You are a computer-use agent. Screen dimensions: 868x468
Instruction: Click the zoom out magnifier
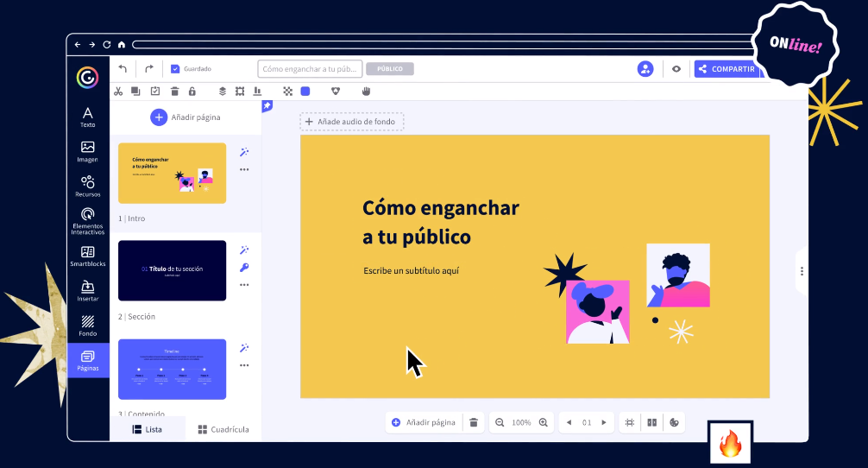(500, 422)
